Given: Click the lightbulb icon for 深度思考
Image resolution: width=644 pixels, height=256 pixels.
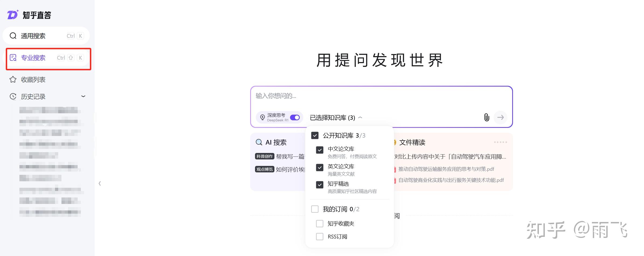Looking at the screenshot, I should point(262,117).
